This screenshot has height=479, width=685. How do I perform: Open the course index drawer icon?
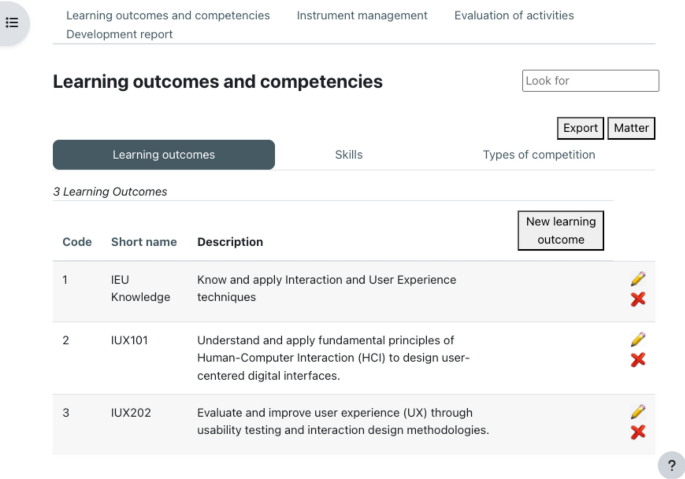click(x=12, y=22)
